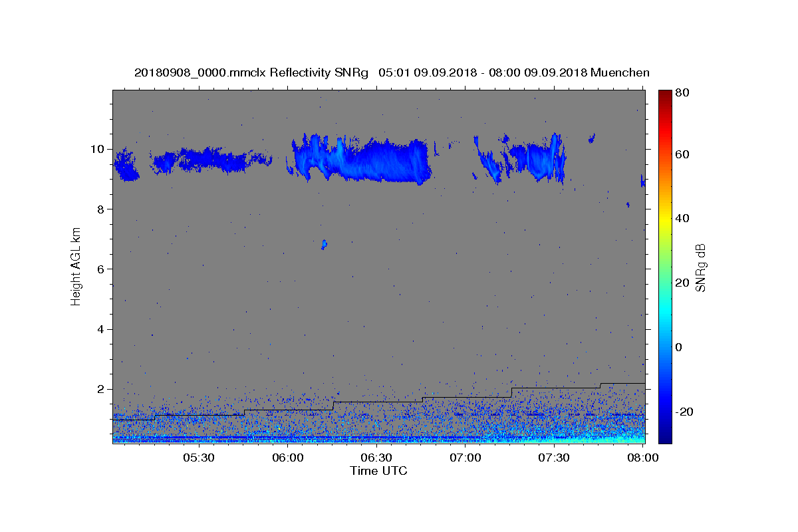Click the 06:30 time tick label
Screen dimensions: 798x532
tap(376, 458)
